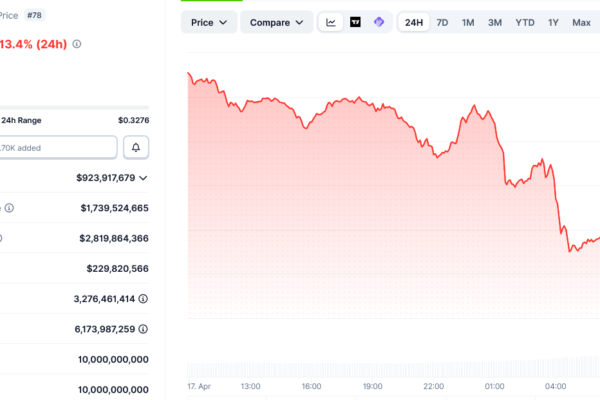Click the watchlist 'added' field

(57, 148)
